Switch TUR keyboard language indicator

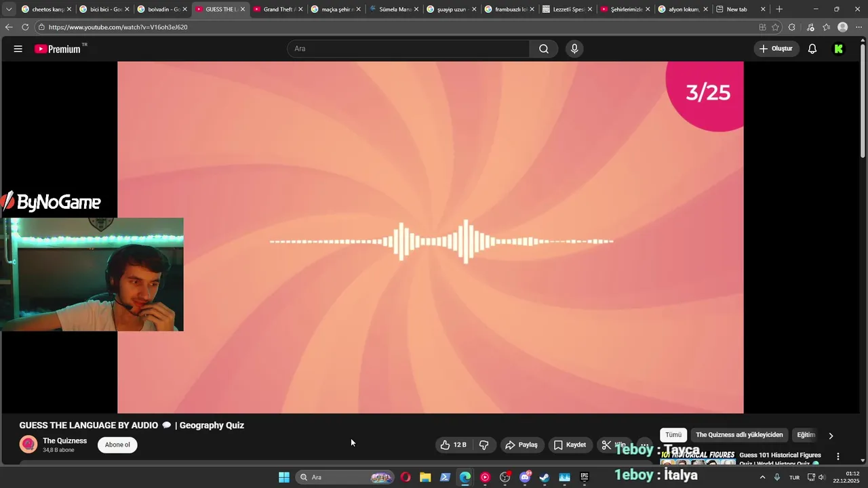point(794,477)
